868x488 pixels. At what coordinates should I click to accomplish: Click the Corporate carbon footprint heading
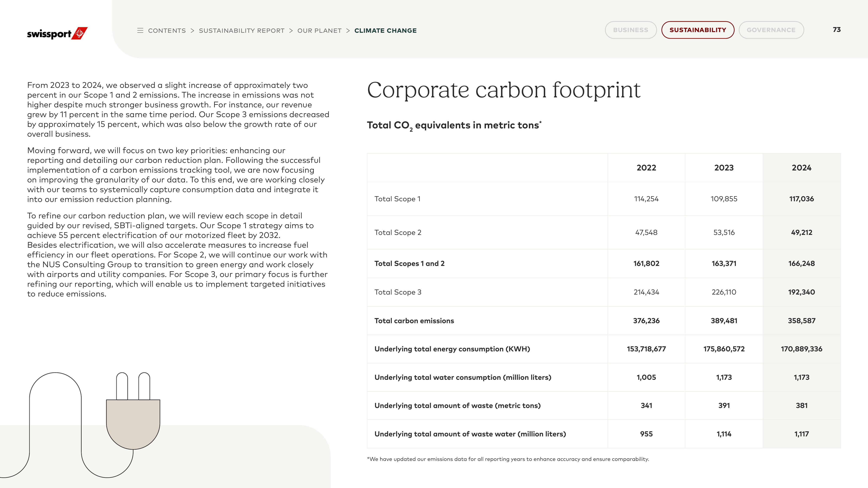pos(504,90)
